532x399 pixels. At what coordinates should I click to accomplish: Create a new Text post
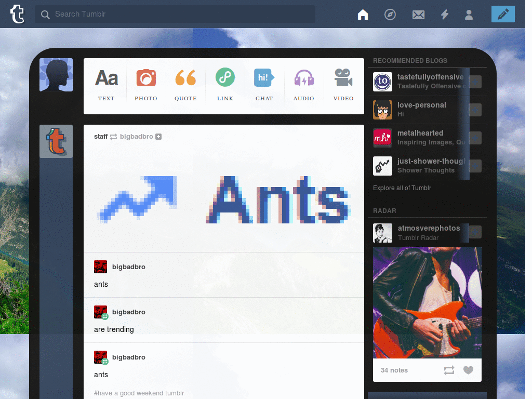[x=106, y=85]
